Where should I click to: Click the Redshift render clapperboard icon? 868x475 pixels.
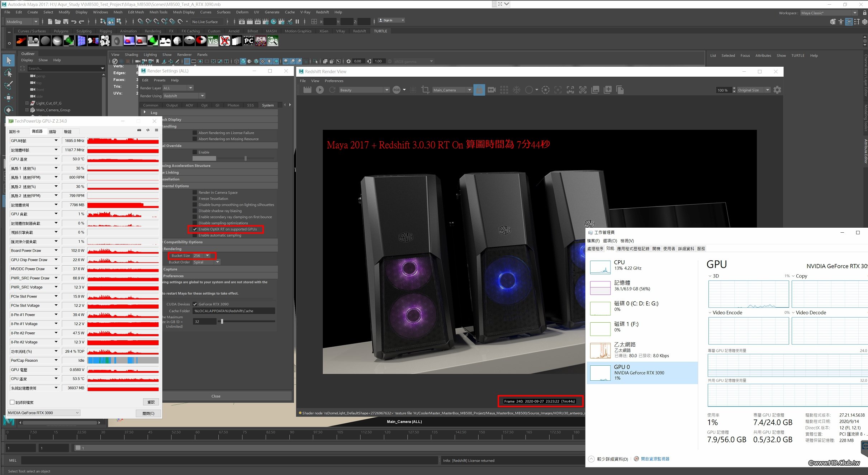[x=307, y=90]
